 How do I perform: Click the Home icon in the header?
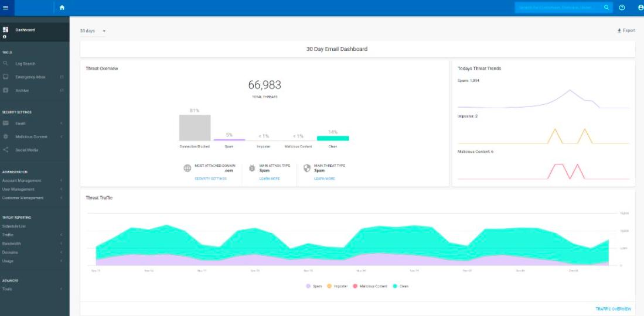(62, 8)
